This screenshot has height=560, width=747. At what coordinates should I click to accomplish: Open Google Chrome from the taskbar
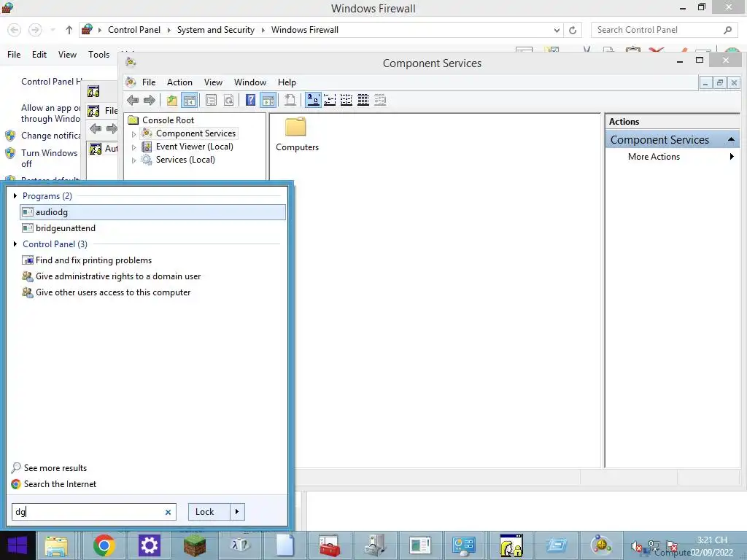(104, 545)
